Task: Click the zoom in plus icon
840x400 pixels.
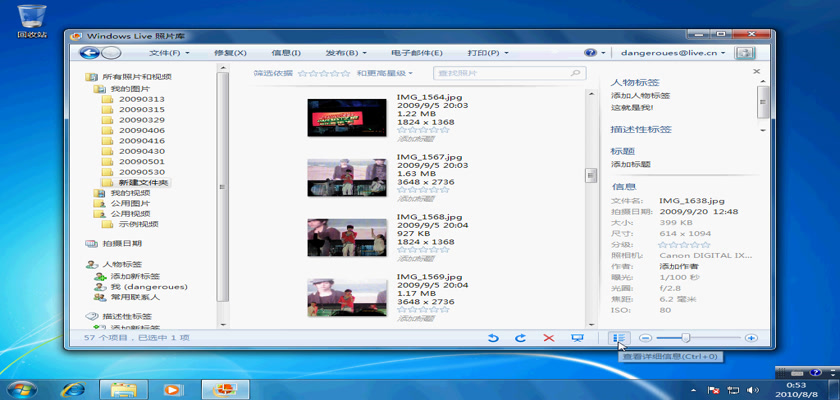Action: coord(751,339)
